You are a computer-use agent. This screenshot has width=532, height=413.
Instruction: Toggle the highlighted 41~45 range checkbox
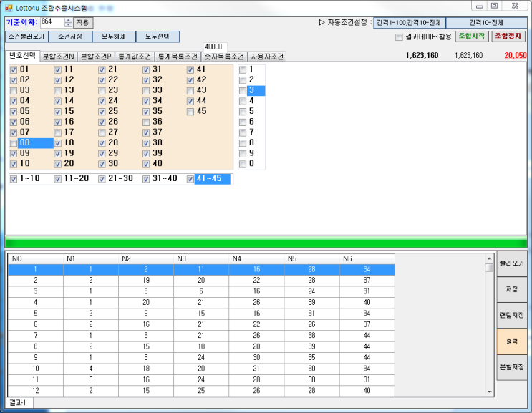click(x=190, y=180)
